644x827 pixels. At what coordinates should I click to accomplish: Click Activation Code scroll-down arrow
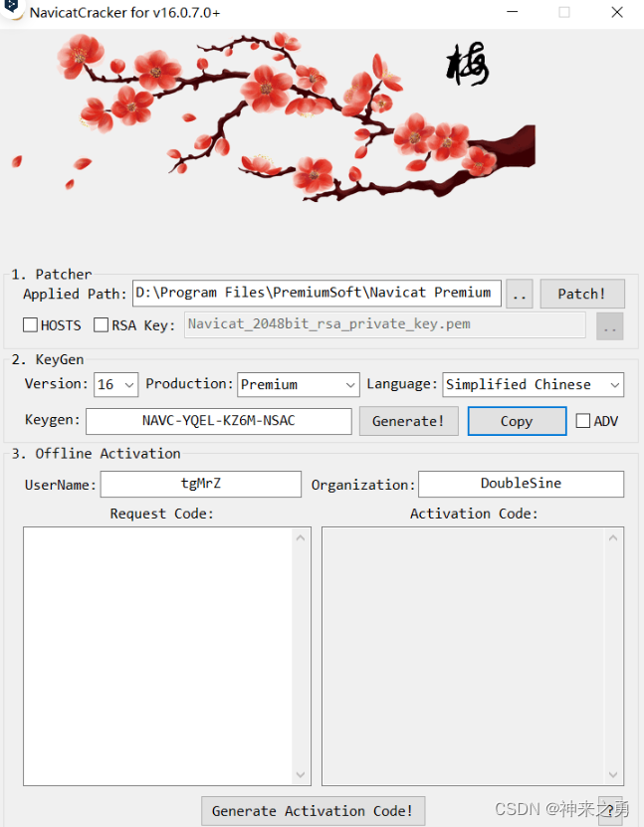point(613,774)
